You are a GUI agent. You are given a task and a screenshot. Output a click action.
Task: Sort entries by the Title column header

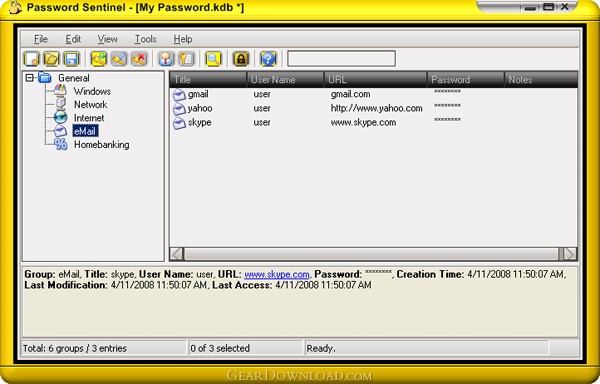click(x=208, y=80)
